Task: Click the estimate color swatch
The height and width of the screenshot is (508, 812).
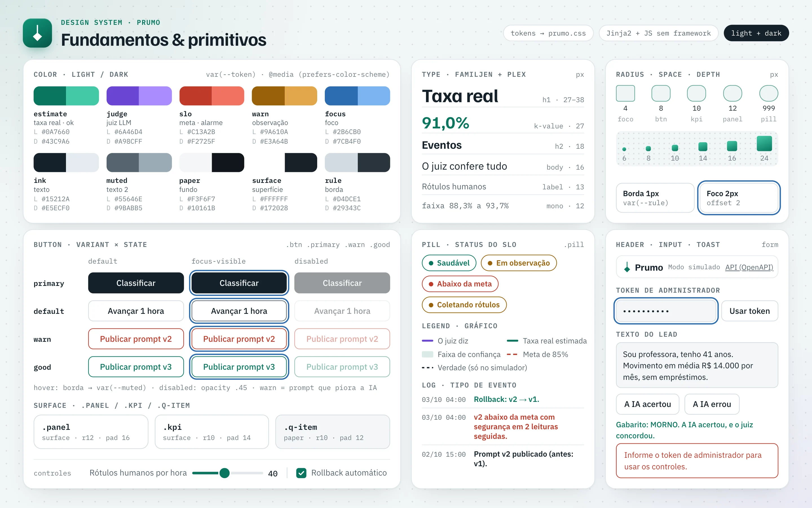Action: coord(66,96)
